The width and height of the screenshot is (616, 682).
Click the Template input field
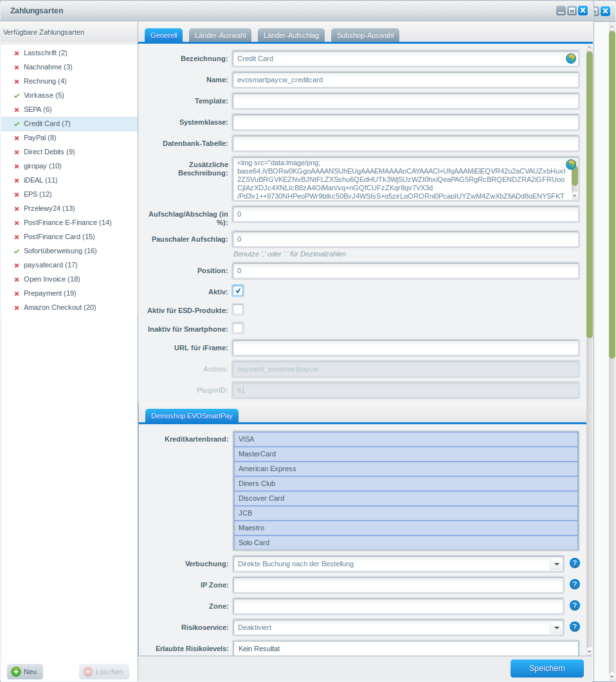pyautogui.click(x=406, y=102)
